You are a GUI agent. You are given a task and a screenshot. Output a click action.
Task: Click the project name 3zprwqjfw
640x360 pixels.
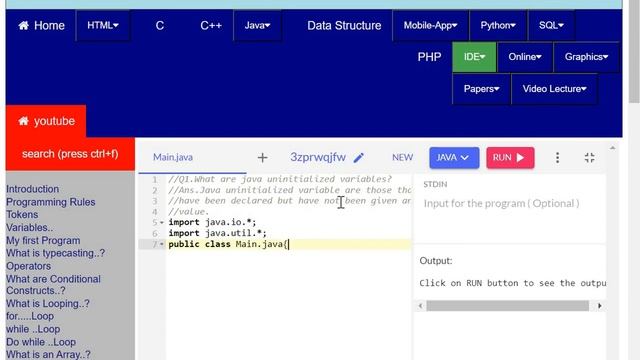[318, 158]
